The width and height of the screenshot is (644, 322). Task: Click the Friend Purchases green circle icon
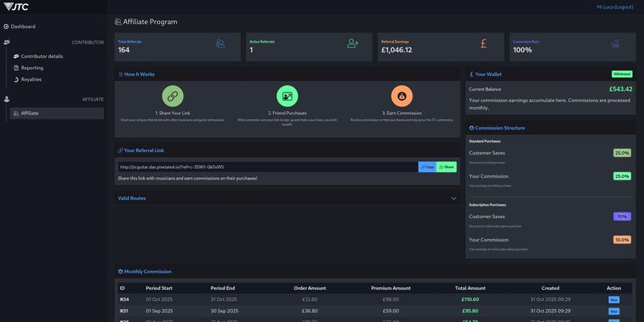(x=287, y=97)
